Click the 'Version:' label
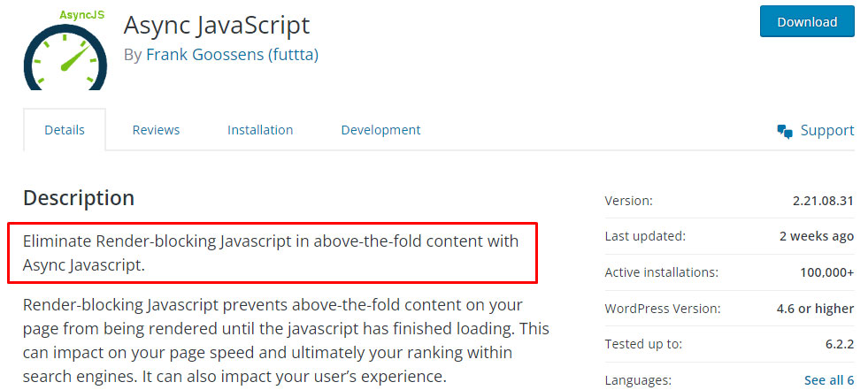Viewport: 868px width, 390px height. point(629,200)
